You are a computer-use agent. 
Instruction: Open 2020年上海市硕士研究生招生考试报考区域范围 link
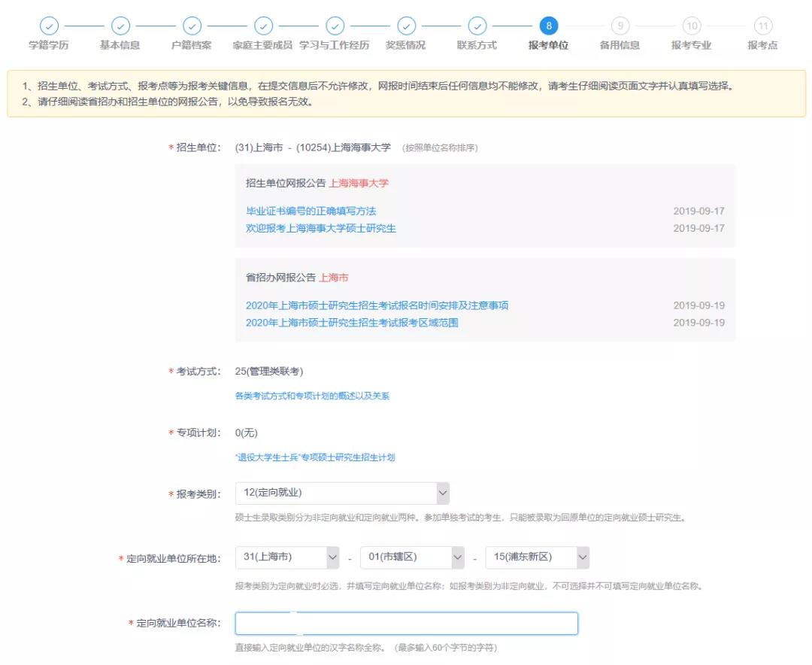tap(352, 323)
